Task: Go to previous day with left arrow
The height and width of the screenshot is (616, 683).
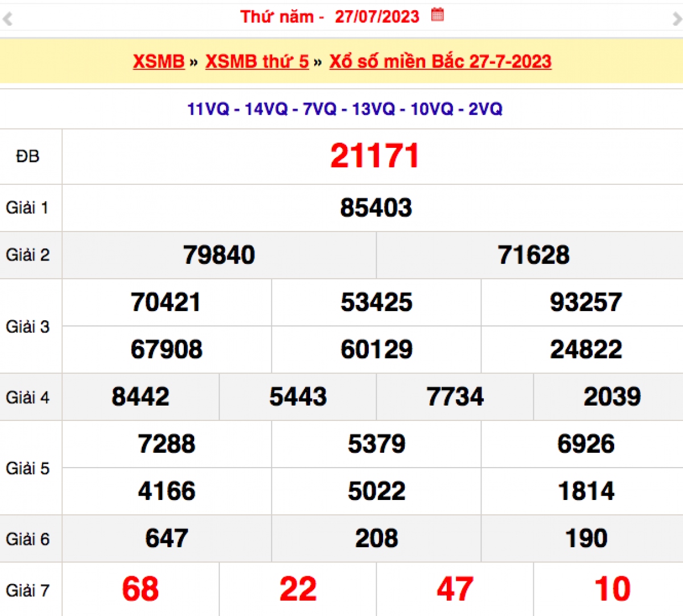Action: click(x=7, y=19)
